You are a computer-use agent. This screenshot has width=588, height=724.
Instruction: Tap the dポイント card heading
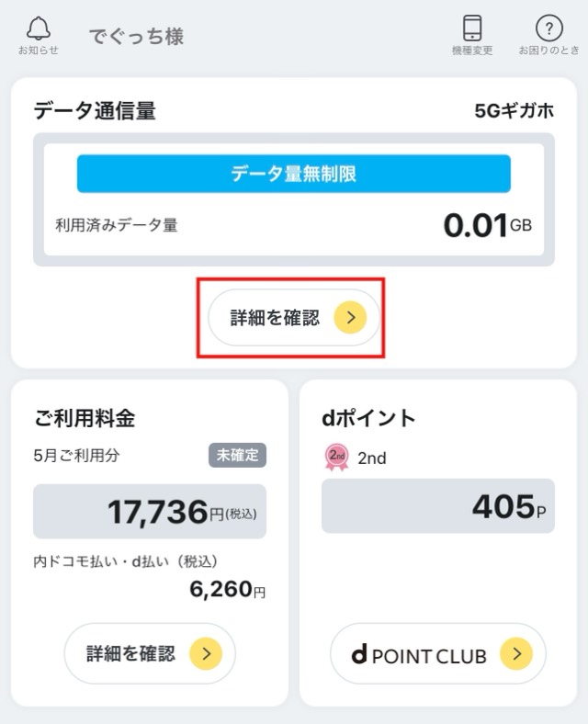(x=368, y=418)
